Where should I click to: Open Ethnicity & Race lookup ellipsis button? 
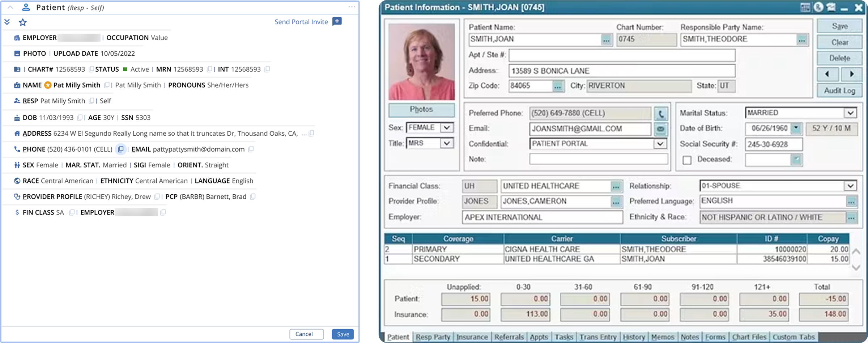851,217
